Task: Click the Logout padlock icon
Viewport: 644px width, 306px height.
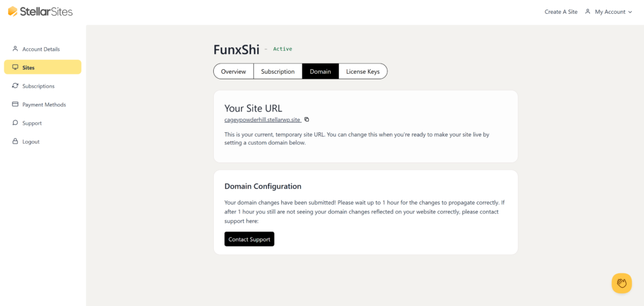Action: pos(15,142)
